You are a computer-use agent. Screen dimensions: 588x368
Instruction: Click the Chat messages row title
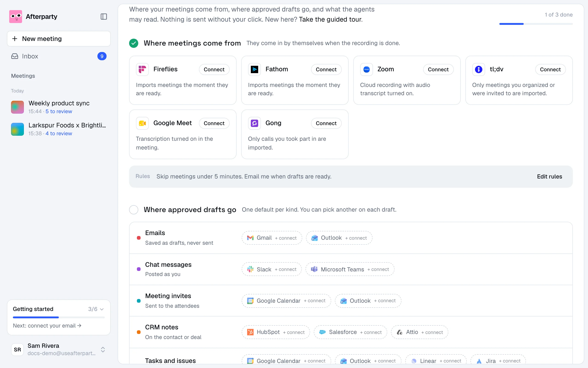tap(168, 264)
